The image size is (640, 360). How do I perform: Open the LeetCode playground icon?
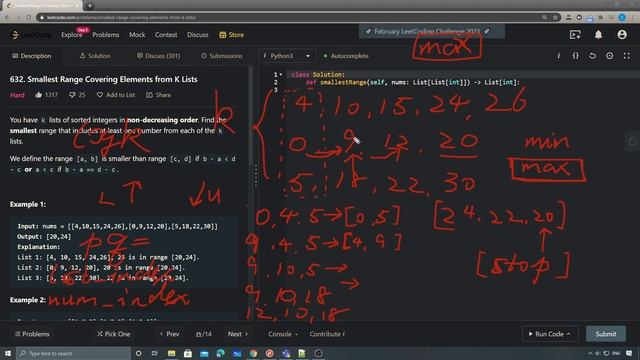[575, 35]
